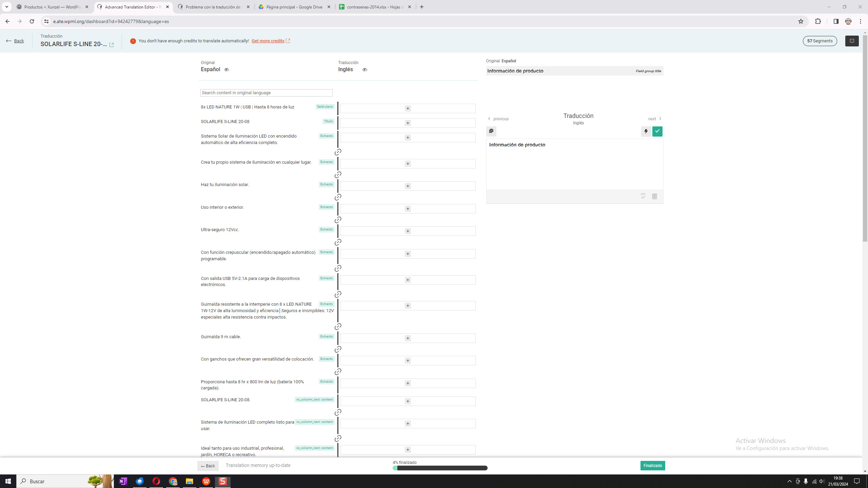Go to next segment chevron
This screenshot has height=488, width=868.
point(660,119)
